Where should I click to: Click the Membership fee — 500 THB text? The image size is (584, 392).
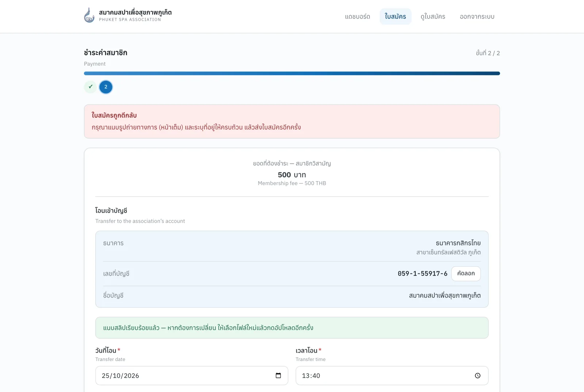(292, 183)
